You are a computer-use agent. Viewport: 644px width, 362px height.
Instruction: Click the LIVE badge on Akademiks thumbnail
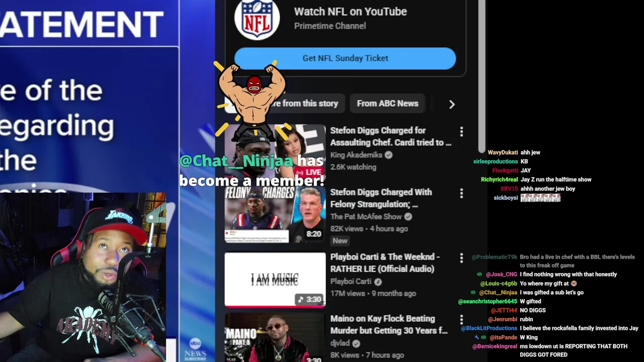[309, 172]
